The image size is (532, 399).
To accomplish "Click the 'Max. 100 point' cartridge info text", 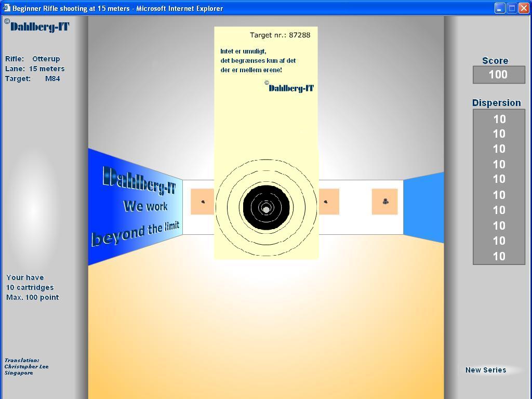I will click(32, 297).
